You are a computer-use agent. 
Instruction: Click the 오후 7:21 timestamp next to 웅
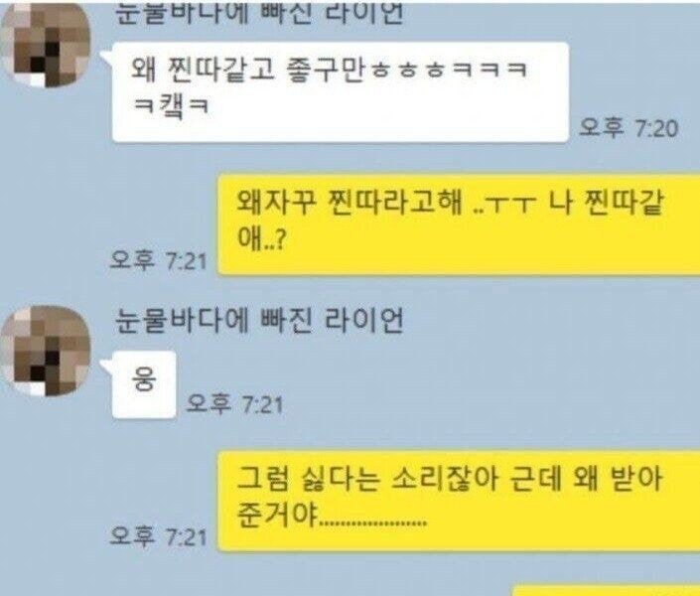pyautogui.click(x=234, y=404)
